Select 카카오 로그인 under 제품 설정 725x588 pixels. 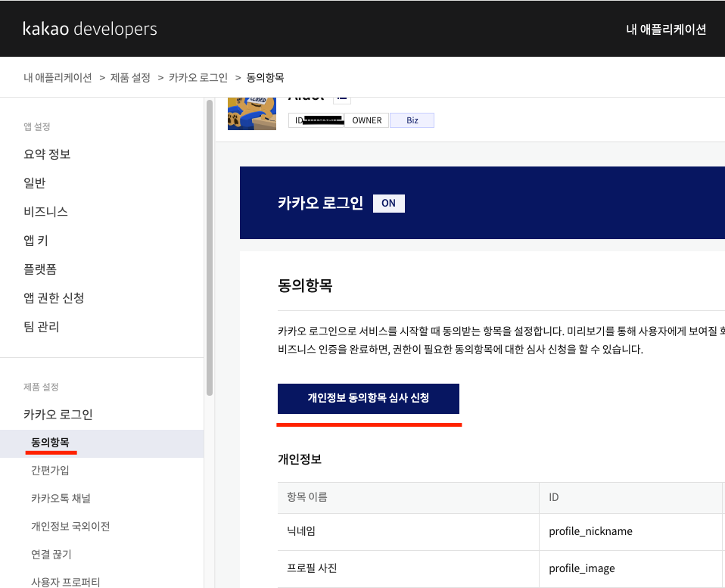(x=58, y=414)
